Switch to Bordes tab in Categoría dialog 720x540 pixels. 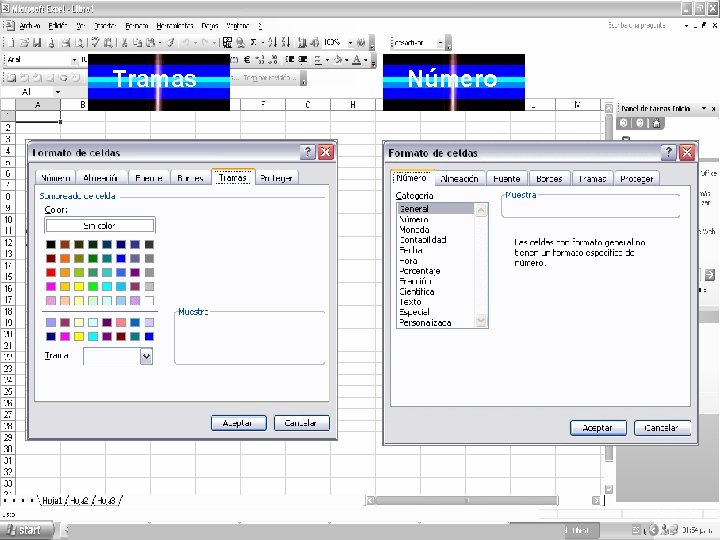[549, 179]
